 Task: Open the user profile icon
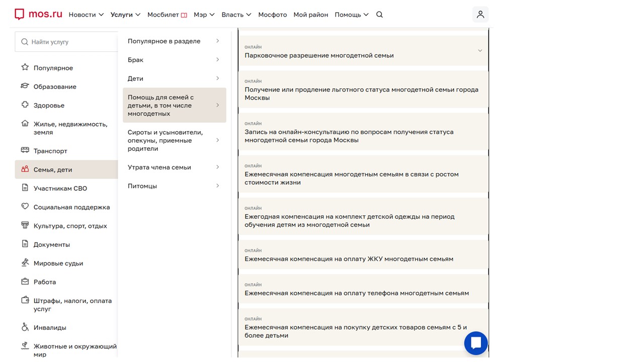pyautogui.click(x=480, y=15)
